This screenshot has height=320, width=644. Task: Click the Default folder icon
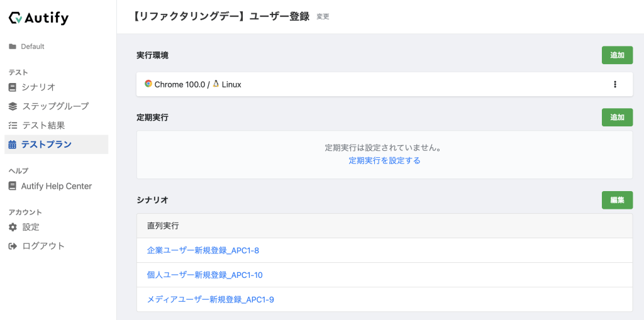pyautogui.click(x=13, y=47)
